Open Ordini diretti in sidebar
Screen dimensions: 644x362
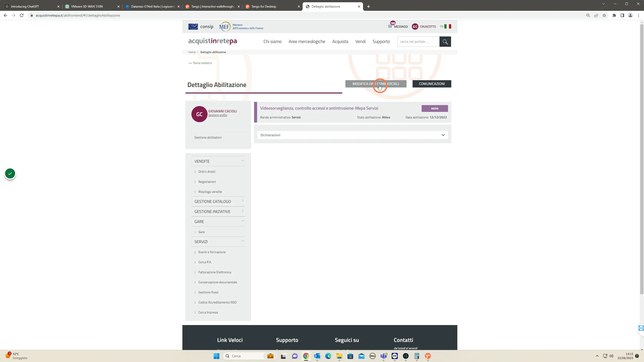[207, 172]
